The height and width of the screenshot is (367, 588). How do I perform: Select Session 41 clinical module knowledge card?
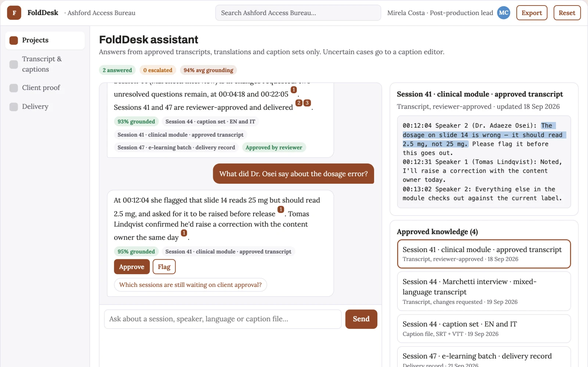click(x=484, y=254)
